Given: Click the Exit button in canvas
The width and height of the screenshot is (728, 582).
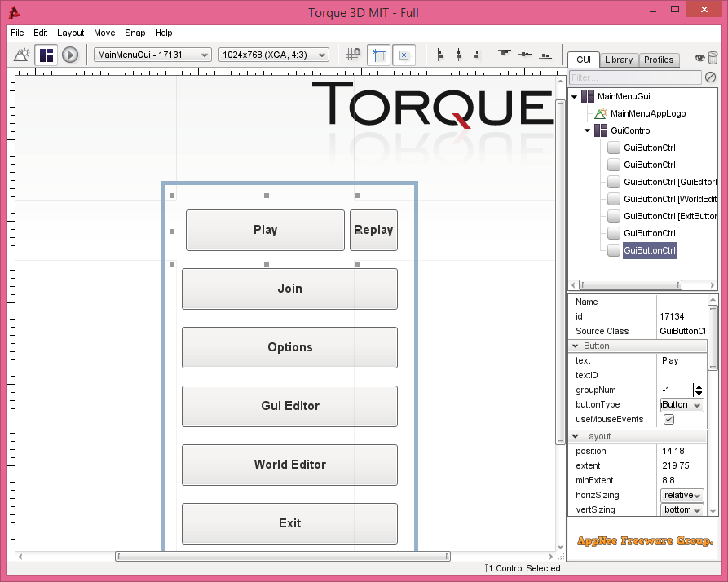Looking at the screenshot, I should pos(289,523).
